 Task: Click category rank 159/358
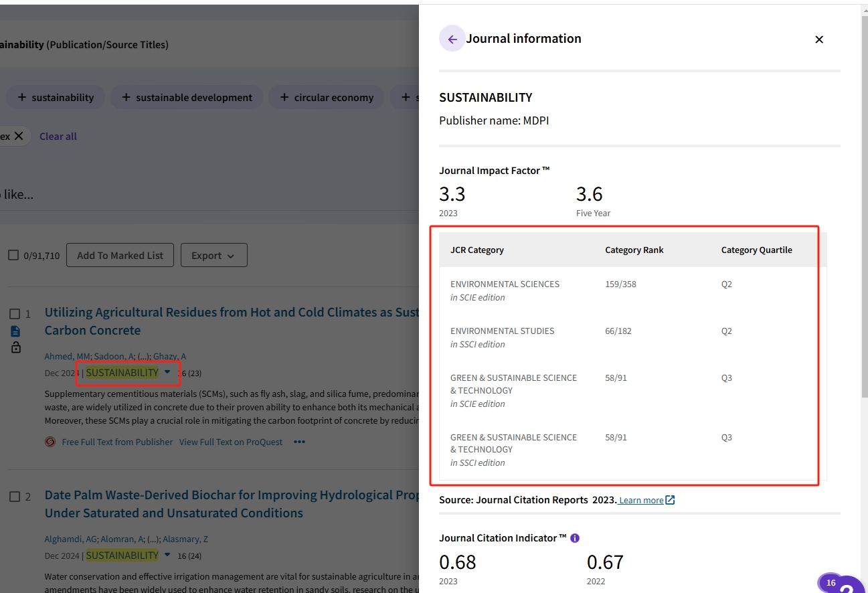620,284
